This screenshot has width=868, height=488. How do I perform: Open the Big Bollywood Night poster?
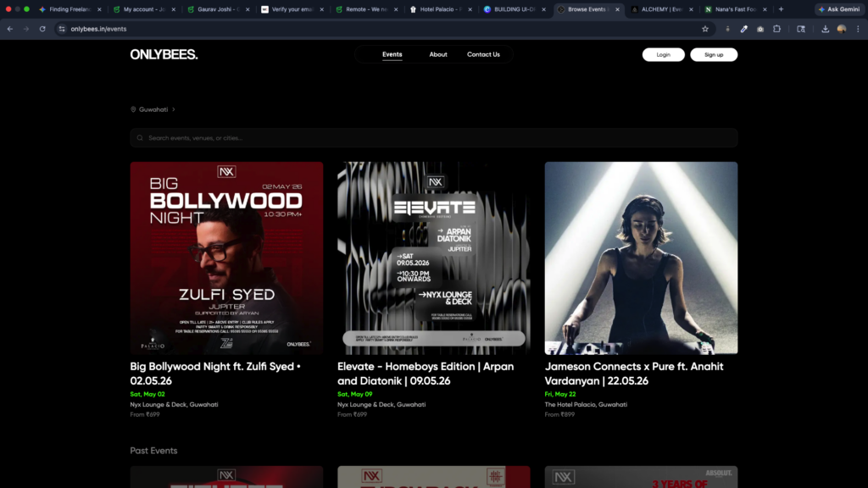point(226,258)
